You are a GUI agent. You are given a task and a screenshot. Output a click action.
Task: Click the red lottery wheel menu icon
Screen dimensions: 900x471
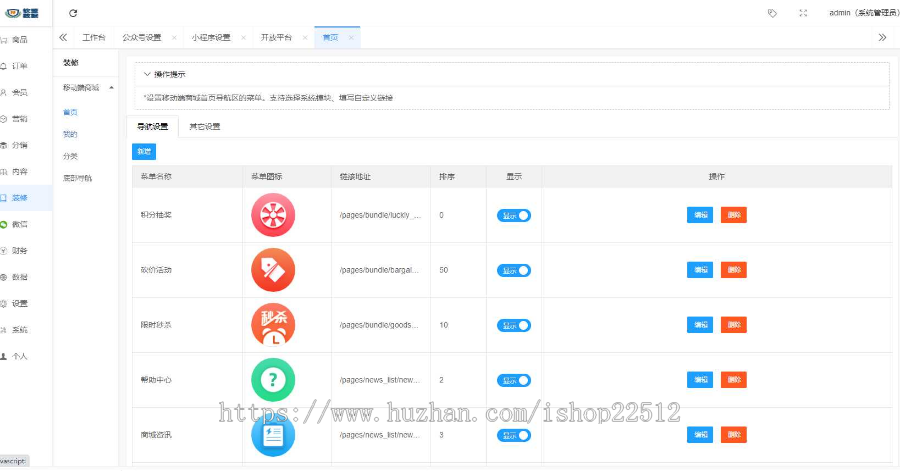[x=273, y=215]
